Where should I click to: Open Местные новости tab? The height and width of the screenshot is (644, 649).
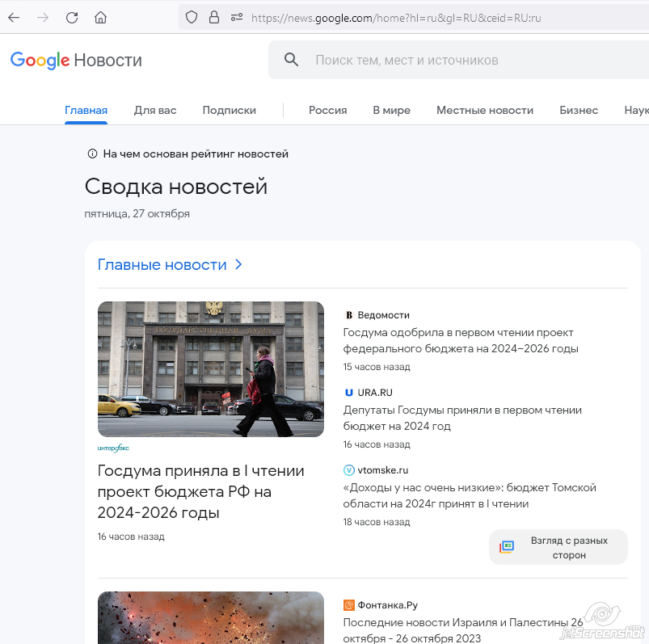(485, 110)
